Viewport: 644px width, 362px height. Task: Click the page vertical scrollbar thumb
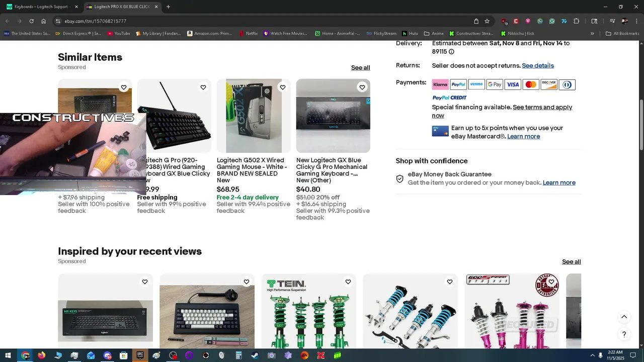(641, 124)
